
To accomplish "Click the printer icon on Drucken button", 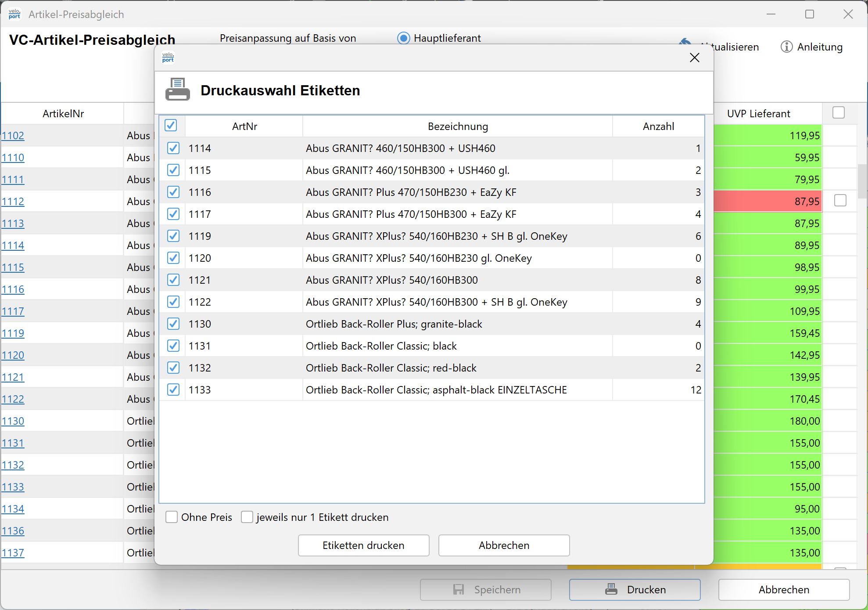I will pyautogui.click(x=611, y=589).
